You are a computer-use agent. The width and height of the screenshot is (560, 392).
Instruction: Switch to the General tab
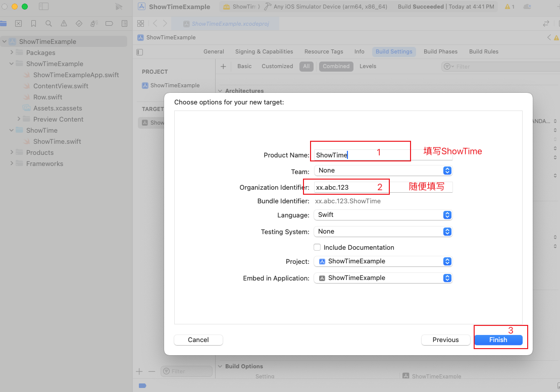(214, 52)
